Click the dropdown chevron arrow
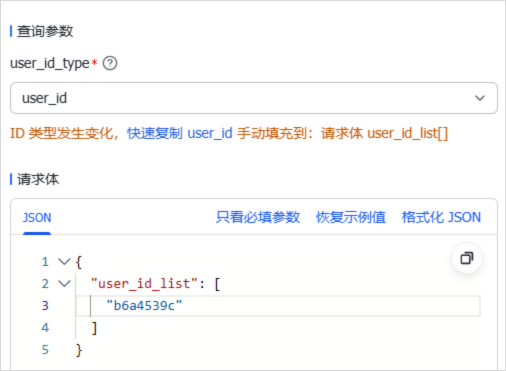Screen dimensions: 506x371 [480, 98]
